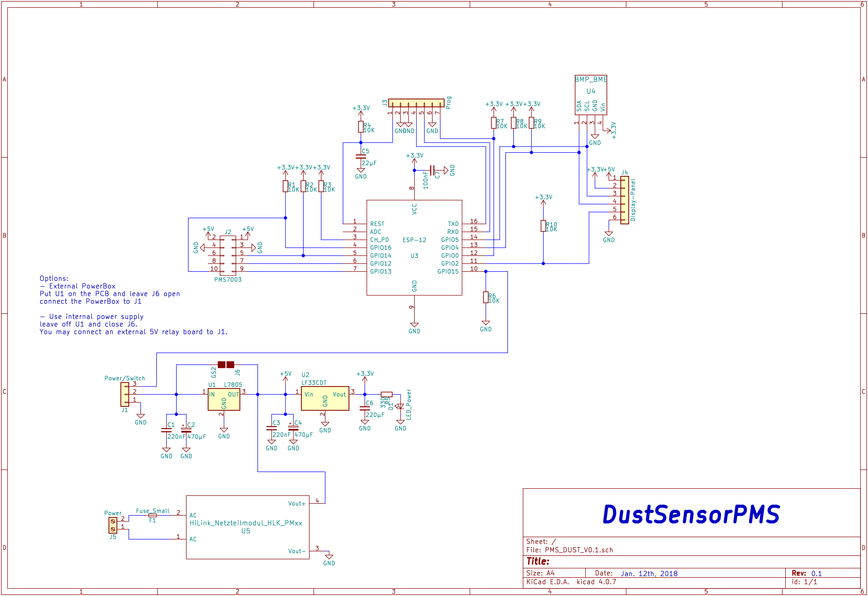Select the 'Sheet: /' field
The width and height of the screenshot is (868, 596).
[541, 542]
